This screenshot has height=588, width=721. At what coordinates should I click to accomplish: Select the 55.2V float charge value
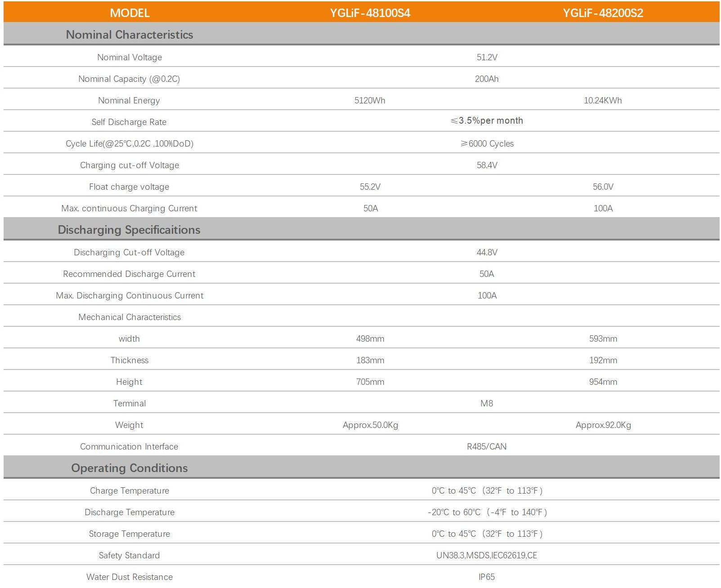[370, 187]
